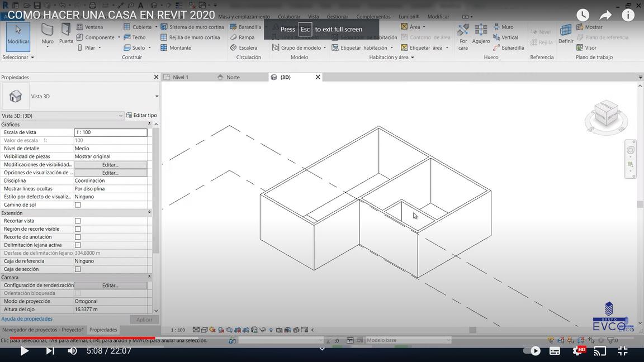Image resolution: width=644 pixels, height=362 pixels.
Task: Click the Rampa tool
Action: coord(242,37)
